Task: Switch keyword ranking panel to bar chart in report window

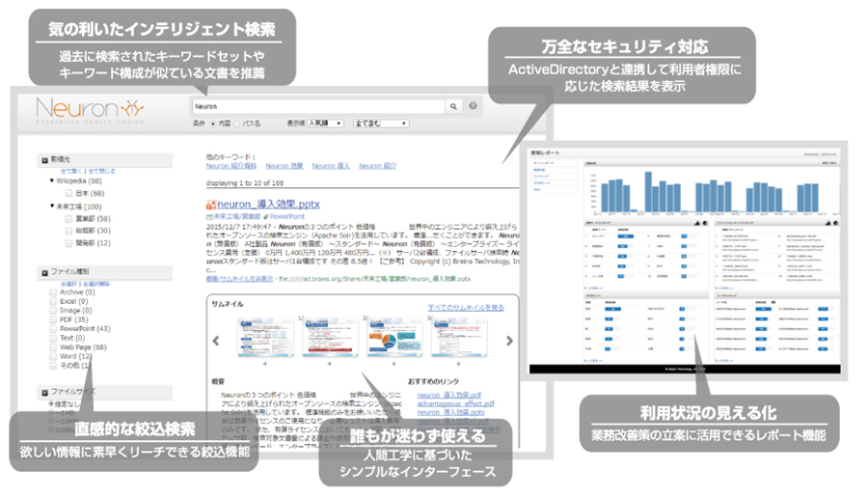Action: [x=697, y=223]
